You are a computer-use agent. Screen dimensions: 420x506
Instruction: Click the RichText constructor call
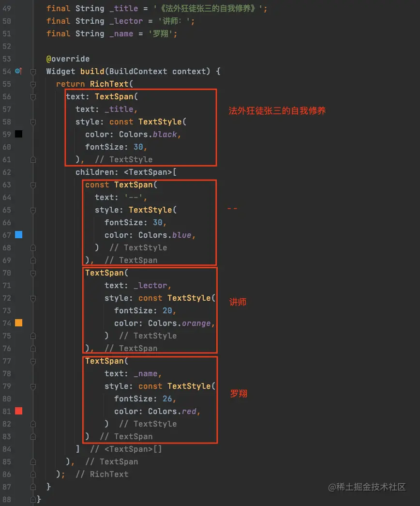click(109, 84)
